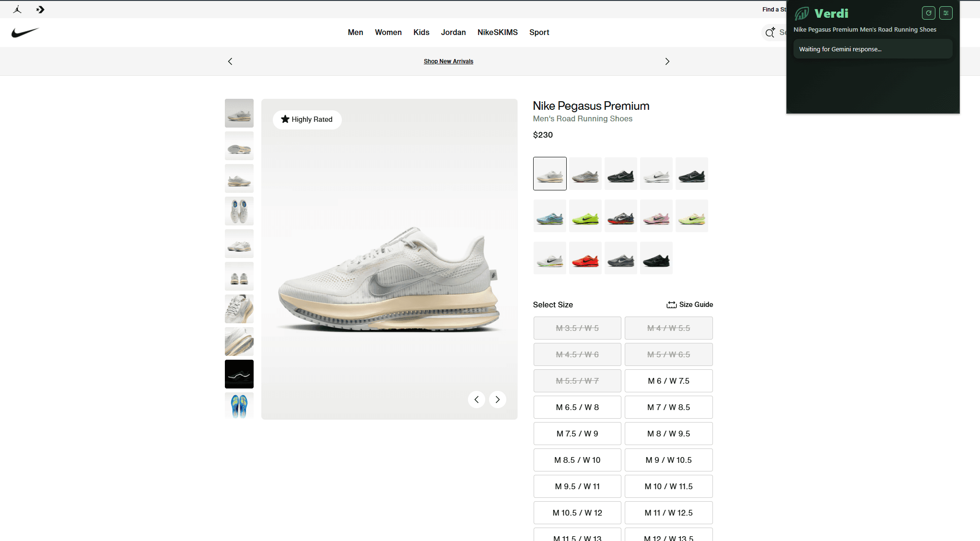
Task: Choose size M 11 / W 12.5
Action: coord(669,513)
